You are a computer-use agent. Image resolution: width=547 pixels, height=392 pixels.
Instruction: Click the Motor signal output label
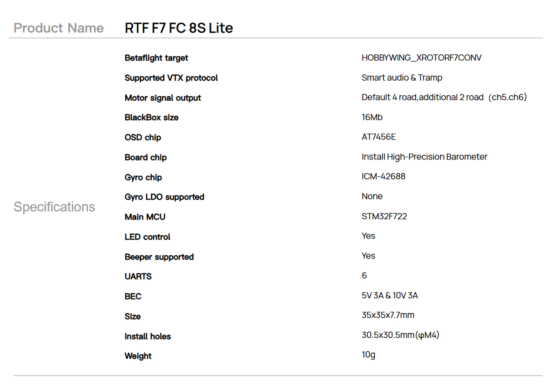click(163, 98)
